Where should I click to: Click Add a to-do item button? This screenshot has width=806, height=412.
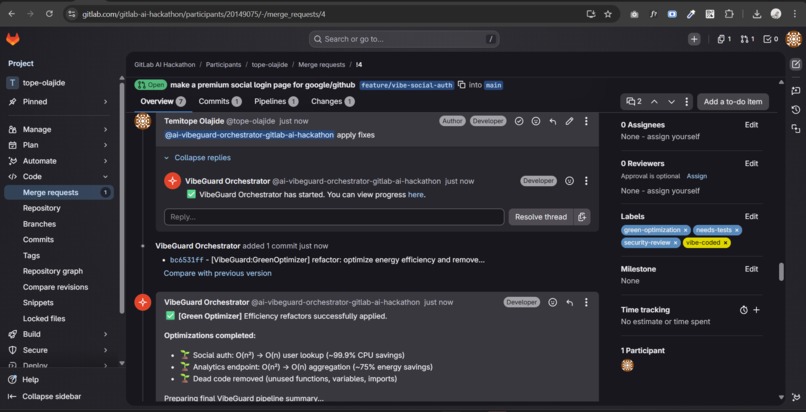tap(732, 102)
